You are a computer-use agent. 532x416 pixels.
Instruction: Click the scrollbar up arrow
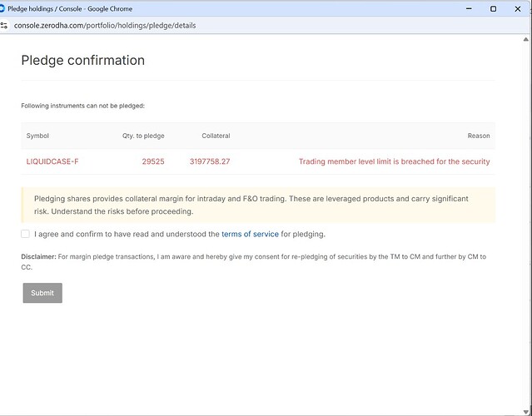pyautogui.click(x=526, y=39)
